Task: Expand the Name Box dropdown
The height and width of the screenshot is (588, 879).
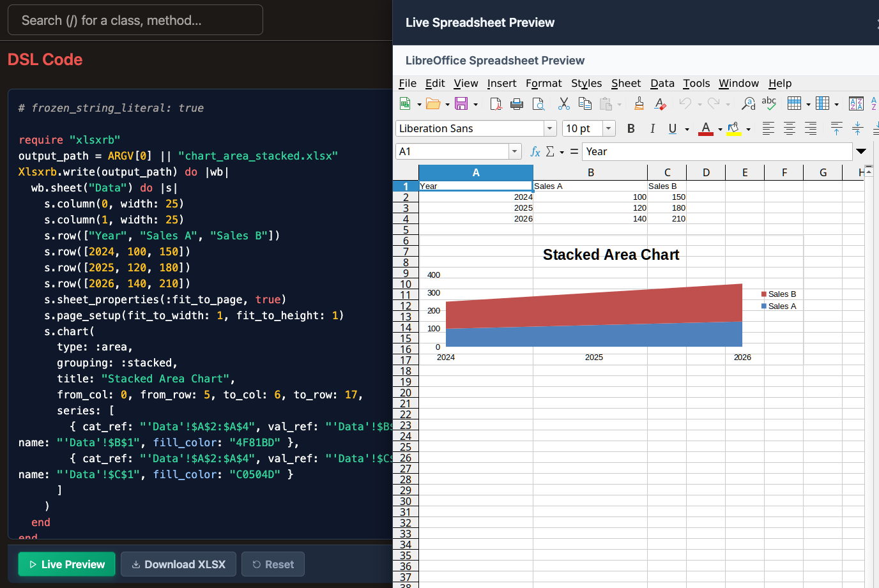Action: [515, 151]
